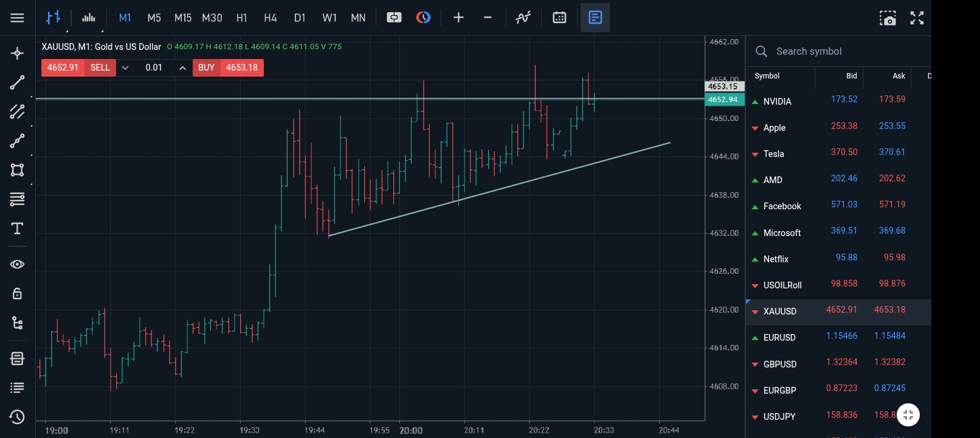Select the Tesla symbol row
980x438 pixels.
pos(838,153)
